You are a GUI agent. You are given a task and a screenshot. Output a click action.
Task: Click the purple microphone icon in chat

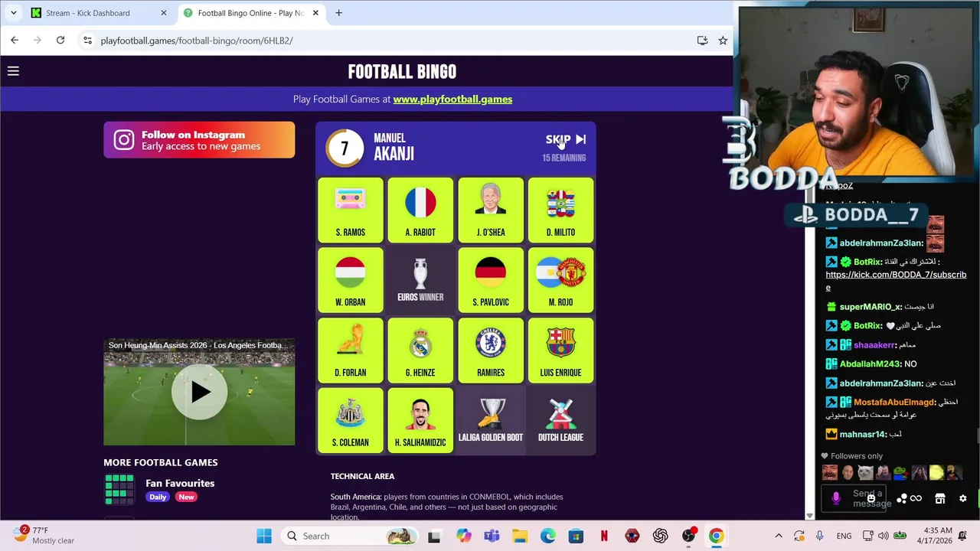point(836,499)
